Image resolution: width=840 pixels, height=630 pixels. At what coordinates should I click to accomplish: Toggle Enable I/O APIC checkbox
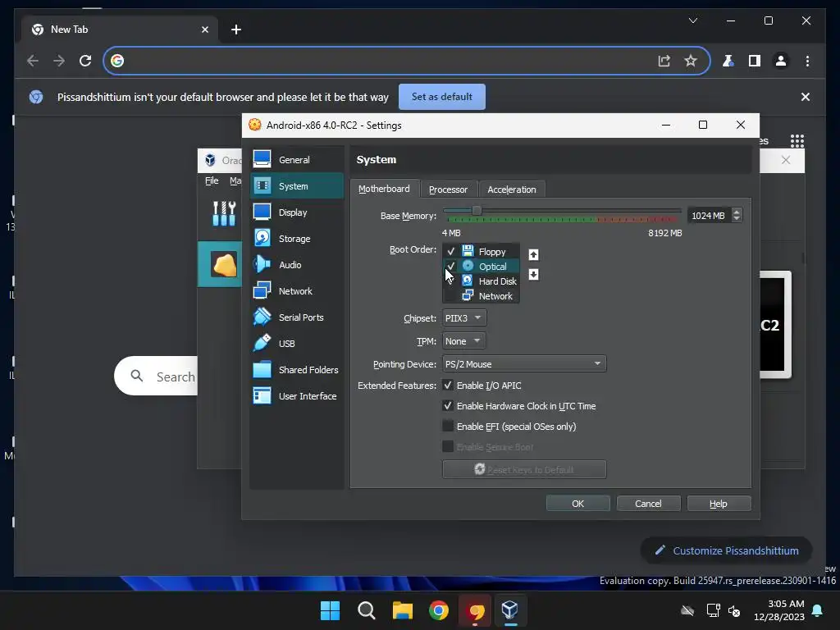tap(448, 386)
